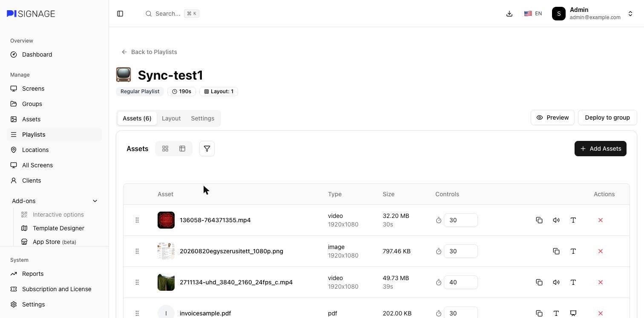Image resolution: width=644 pixels, height=318 pixels.
Task: Click the PiSignage logo
Action: [31, 14]
